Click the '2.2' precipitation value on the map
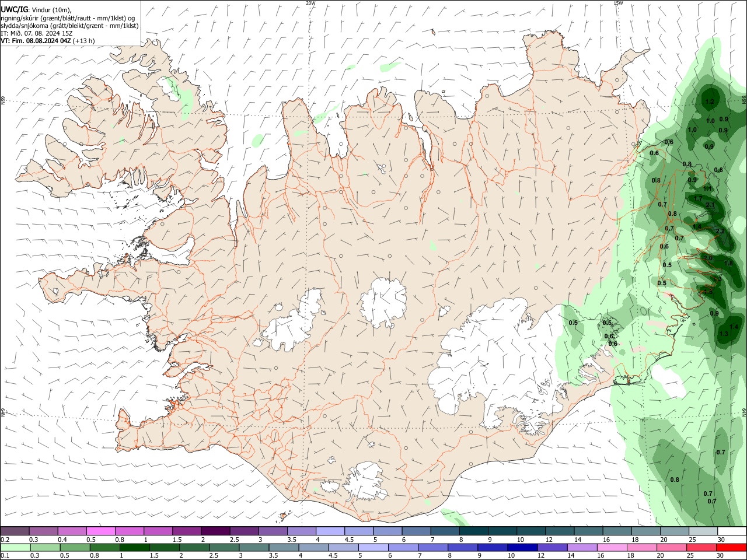The height and width of the screenshot is (560, 747). (x=720, y=232)
